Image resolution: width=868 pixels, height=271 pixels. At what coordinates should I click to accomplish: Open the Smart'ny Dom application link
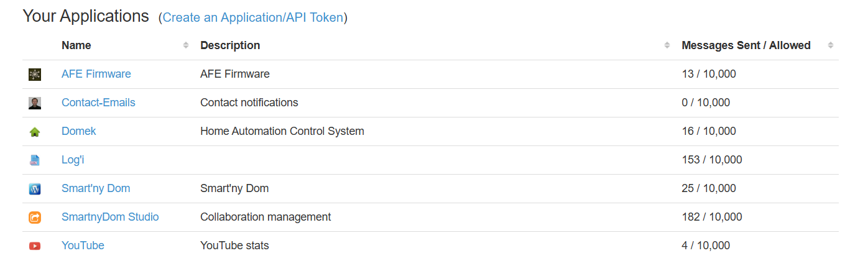[x=96, y=188]
